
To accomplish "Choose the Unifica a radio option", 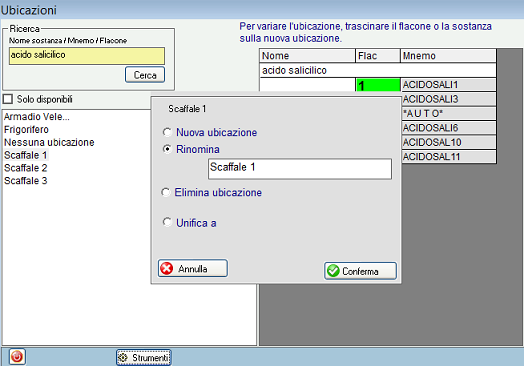I will (x=167, y=222).
